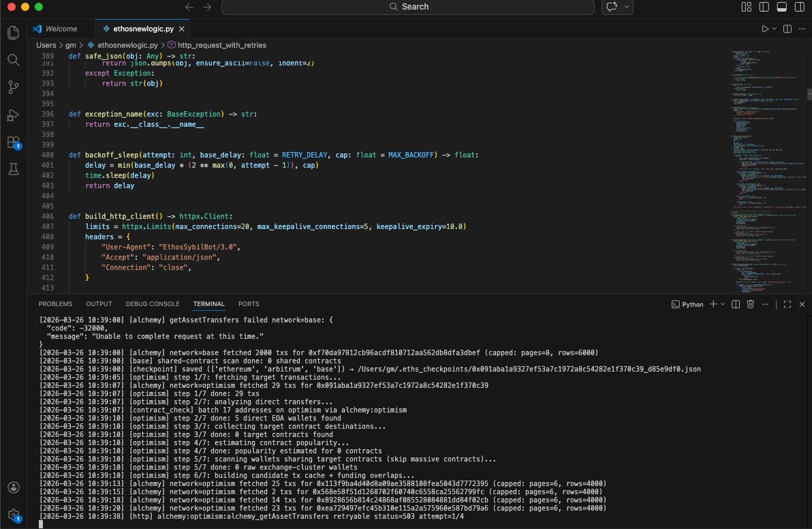Switch to the OUTPUT panel tab

[99, 304]
